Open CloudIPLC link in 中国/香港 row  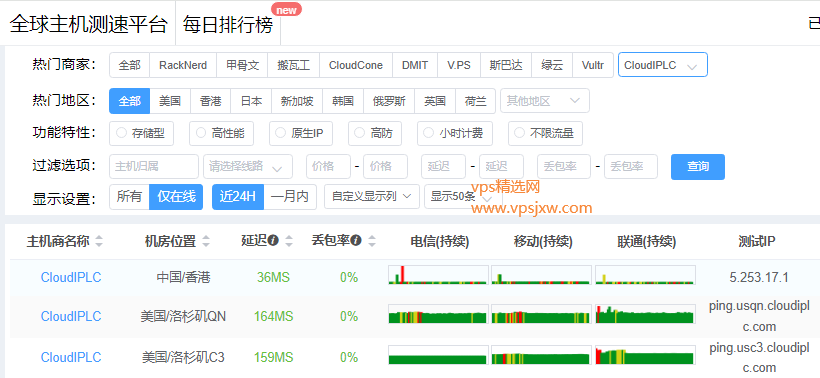click(x=71, y=277)
